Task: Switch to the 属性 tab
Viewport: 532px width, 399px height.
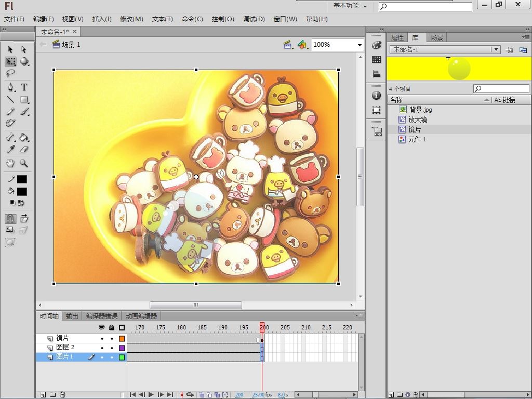Action: (x=397, y=37)
